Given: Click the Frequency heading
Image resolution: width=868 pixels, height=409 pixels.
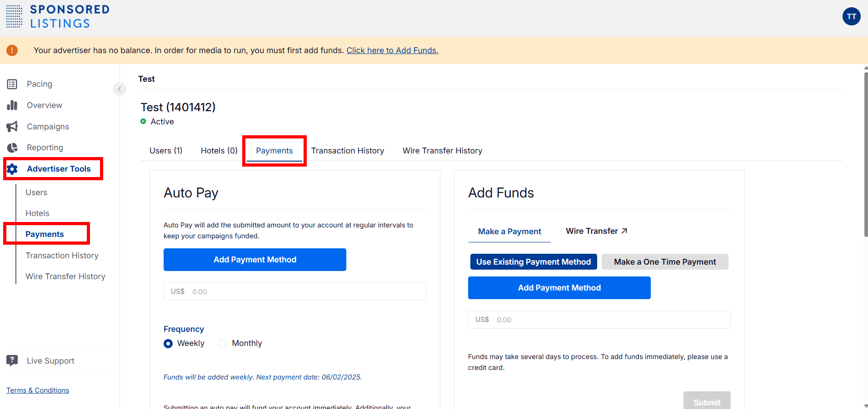Looking at the screenshot, I should point(184,329).
